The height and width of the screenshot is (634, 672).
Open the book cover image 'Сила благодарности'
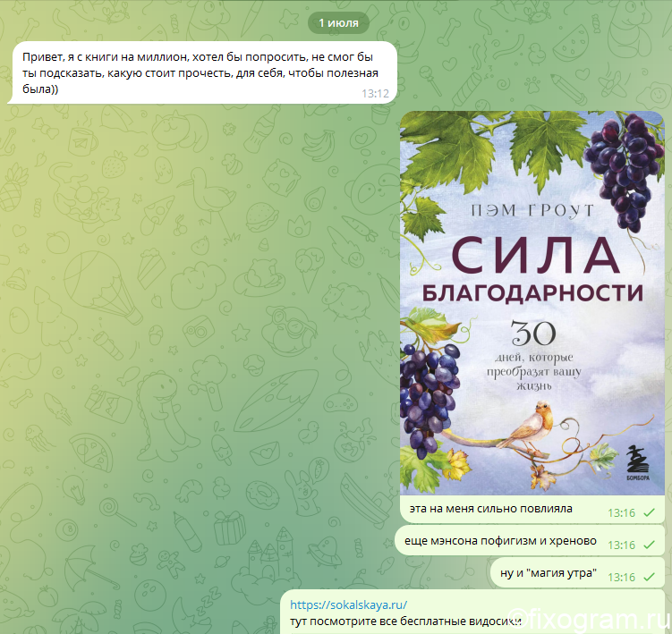point(532,303)
